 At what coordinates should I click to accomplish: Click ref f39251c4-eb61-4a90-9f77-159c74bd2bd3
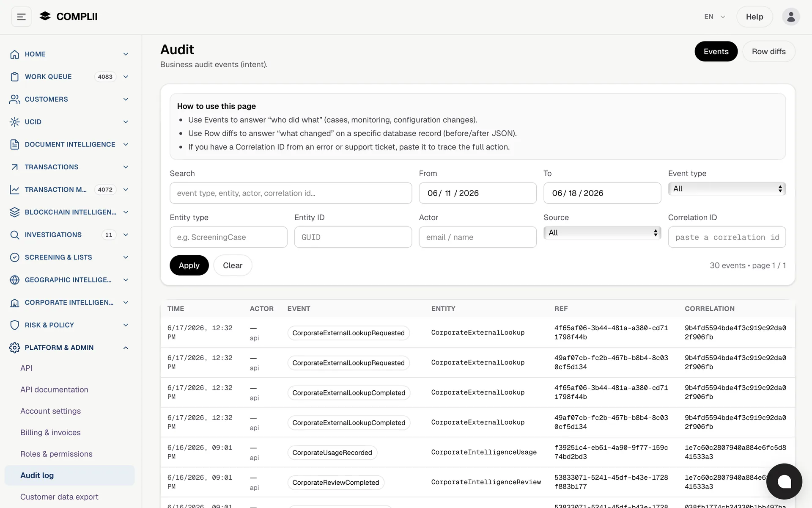(x=611, y=452)
